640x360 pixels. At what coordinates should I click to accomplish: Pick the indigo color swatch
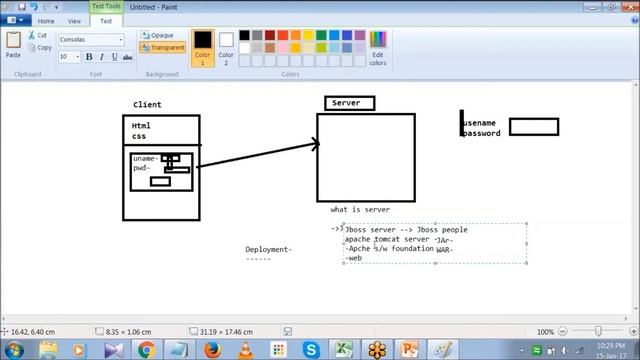[x=347, y=35]
